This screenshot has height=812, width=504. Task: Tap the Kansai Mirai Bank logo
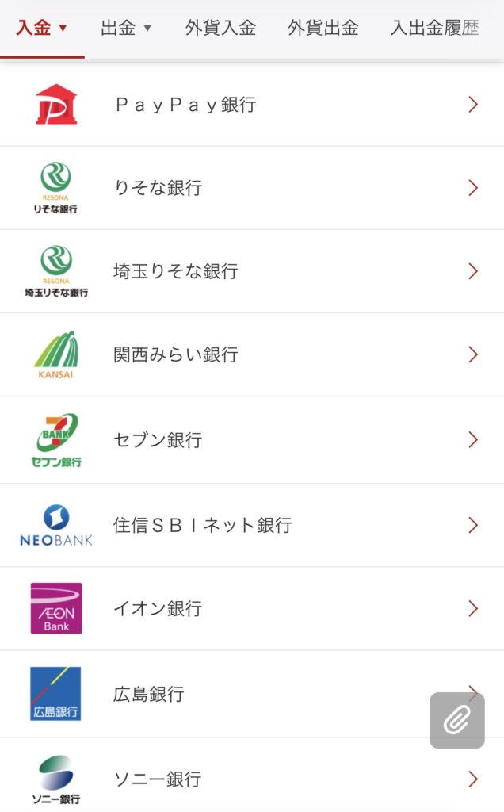click(56, 354)
